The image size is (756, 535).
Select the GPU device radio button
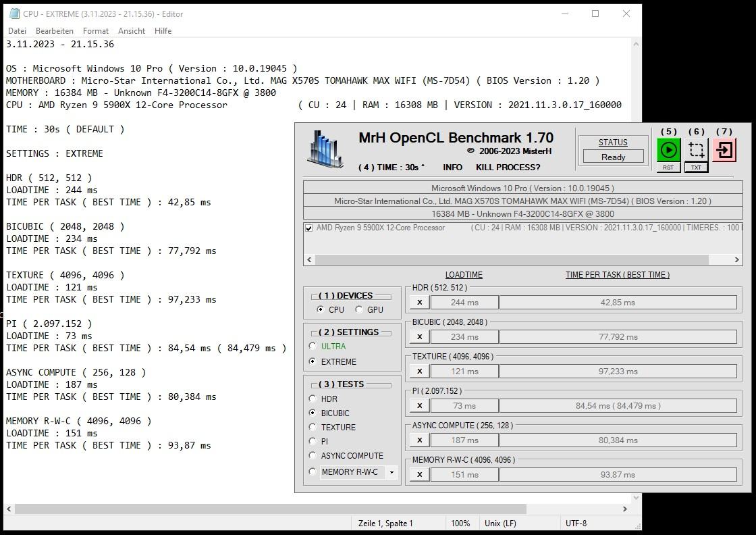coord(358,309)
